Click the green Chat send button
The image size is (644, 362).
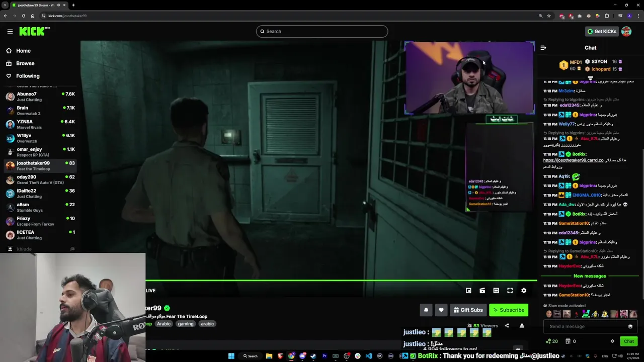pyautogui.click(x=629, y=341)
